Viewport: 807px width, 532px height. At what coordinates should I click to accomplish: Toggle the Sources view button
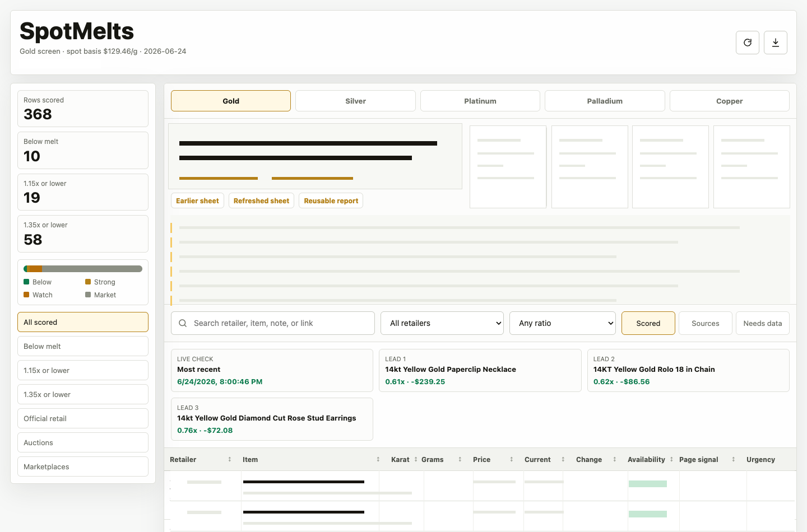[x=706, y=323]
